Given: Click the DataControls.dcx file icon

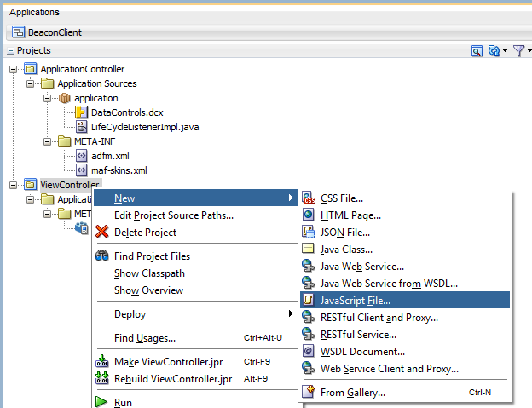Looking at the screenshot, I should pyautogui.click(x=81, y=112).
